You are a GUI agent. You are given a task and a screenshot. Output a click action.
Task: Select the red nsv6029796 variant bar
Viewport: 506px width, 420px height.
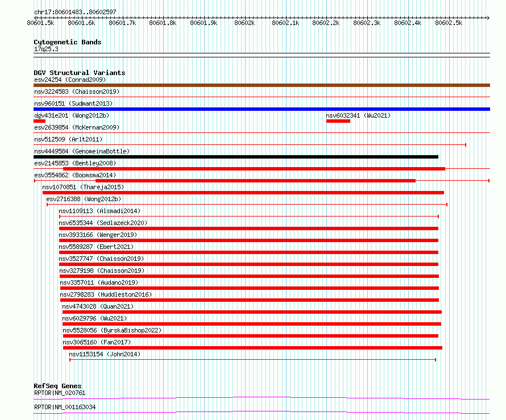click(252, 324)
